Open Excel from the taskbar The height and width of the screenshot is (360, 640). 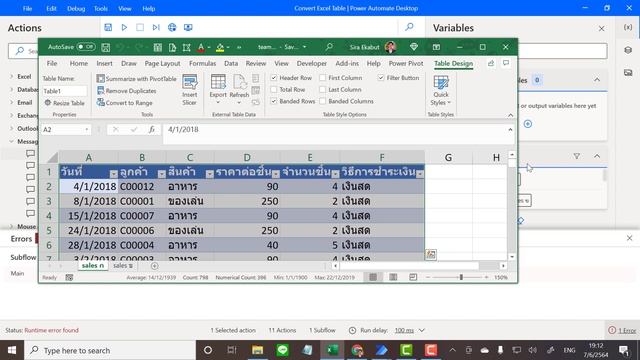332,350
